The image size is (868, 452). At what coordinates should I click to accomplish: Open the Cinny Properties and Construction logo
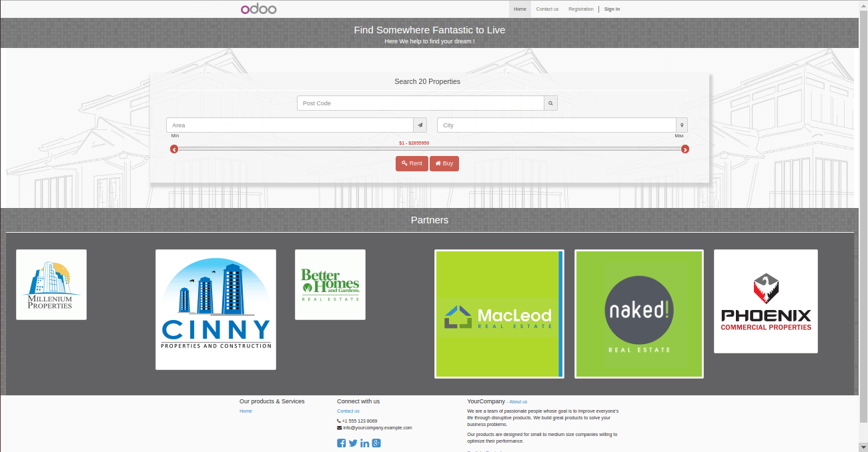pos(215,309)
